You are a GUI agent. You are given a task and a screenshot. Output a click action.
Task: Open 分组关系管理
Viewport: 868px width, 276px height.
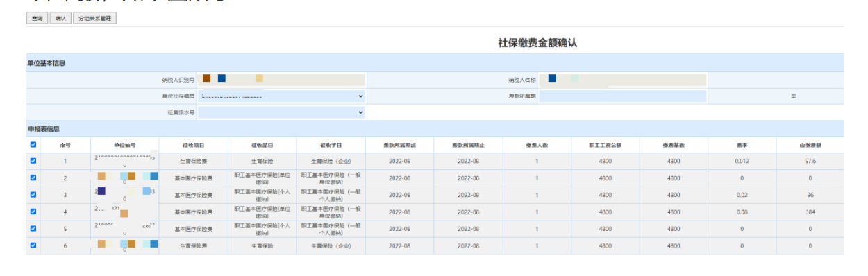click(x=94, y=19)
